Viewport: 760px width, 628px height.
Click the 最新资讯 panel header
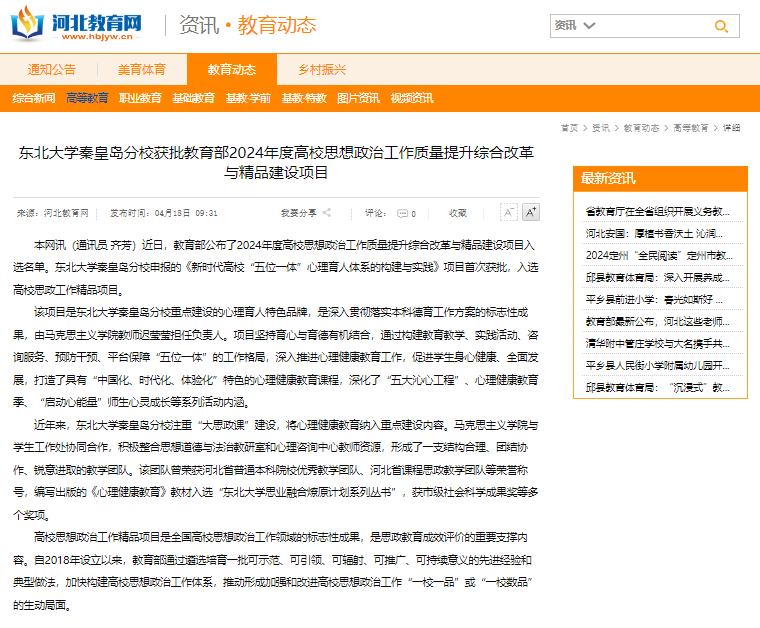[x=660, y=179]
